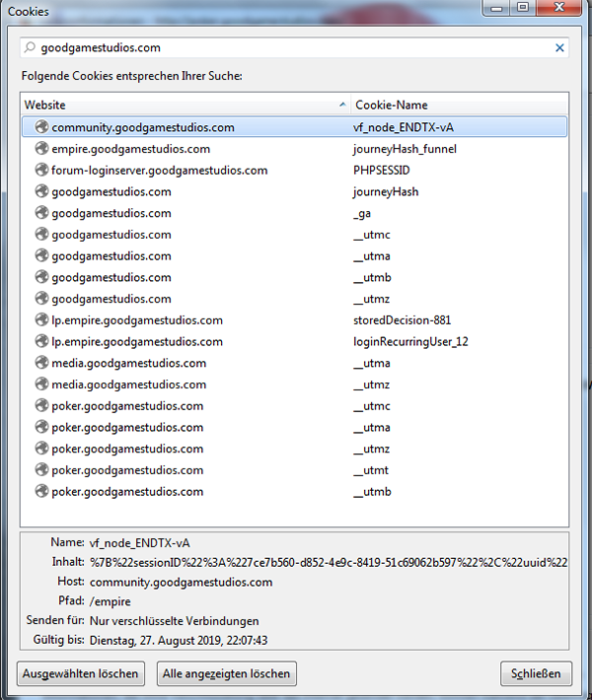Click globe icon of poker __utmt row

(41, 470)
